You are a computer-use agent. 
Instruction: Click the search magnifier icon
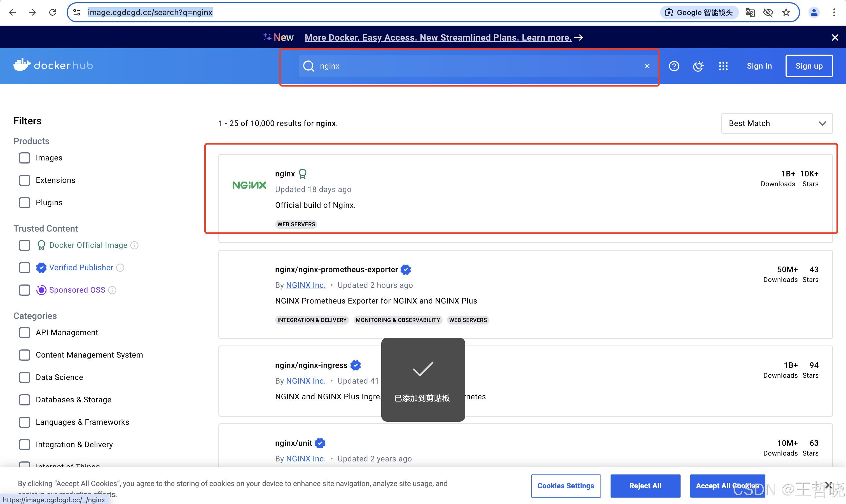pyautogui.click(x=309, y=66)
